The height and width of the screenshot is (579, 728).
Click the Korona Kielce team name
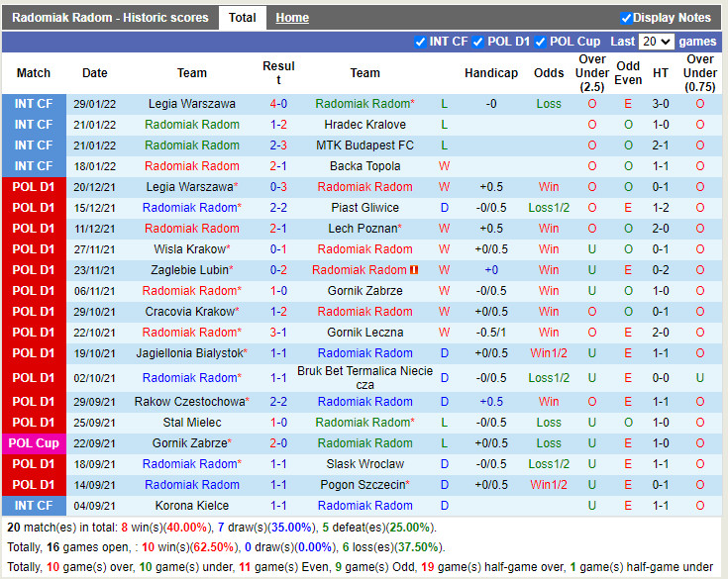[192, 506]
